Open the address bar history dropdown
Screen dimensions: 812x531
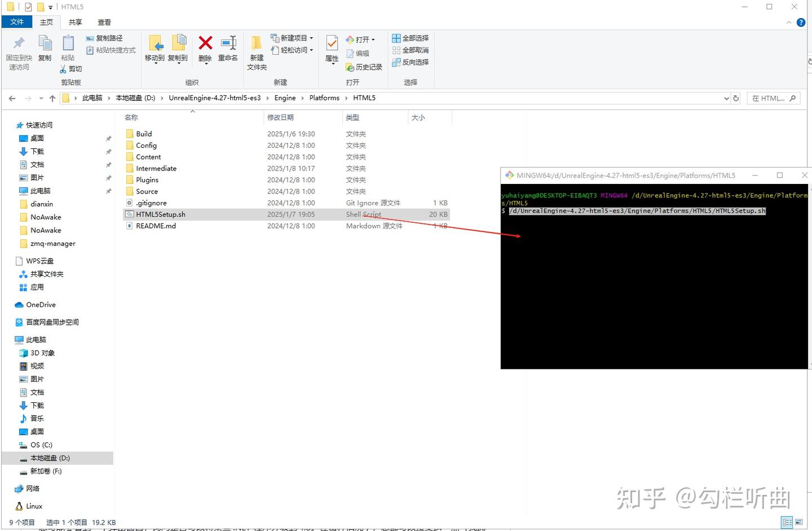(726, 98)
